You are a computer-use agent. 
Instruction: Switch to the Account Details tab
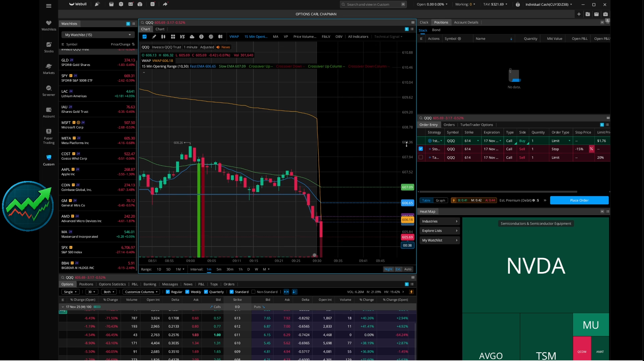pos(466,22)
